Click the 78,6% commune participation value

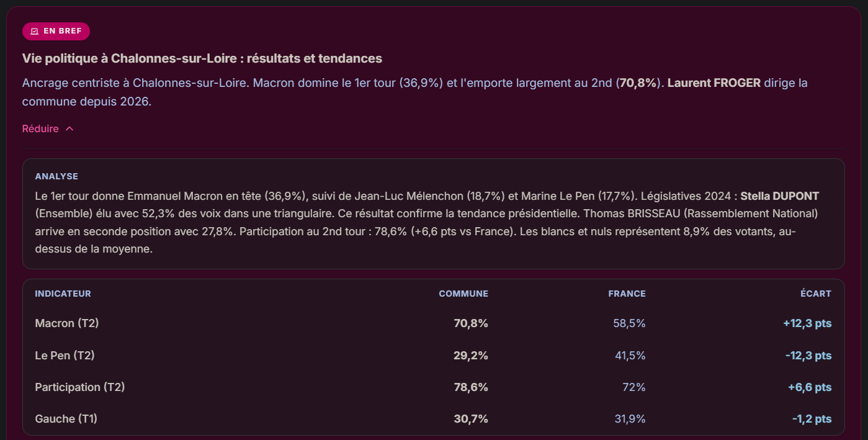click(x=471, y=387)
